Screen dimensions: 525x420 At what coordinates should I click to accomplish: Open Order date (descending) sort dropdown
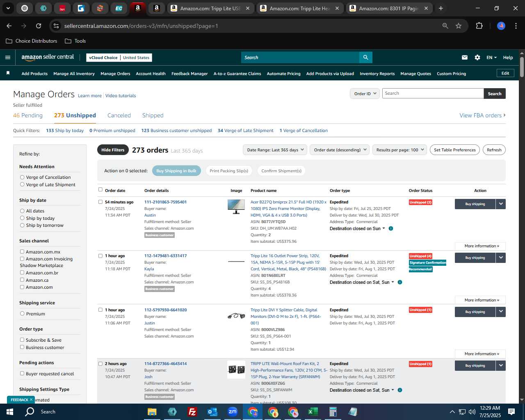pos(340,150)
